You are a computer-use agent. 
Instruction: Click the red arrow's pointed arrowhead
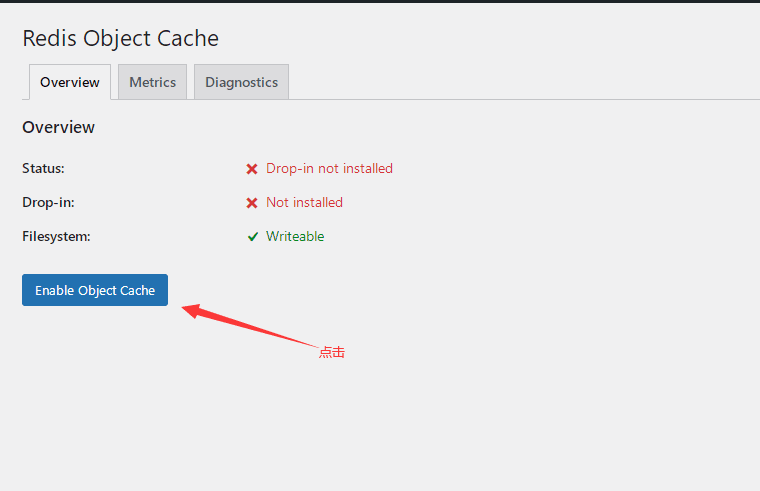click(191, 310)
